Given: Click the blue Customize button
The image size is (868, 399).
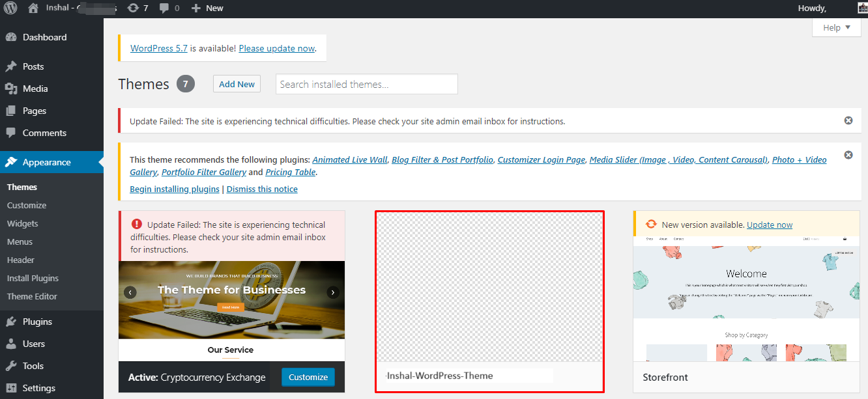Looking at the screenshot, I should tap(308, 377).
